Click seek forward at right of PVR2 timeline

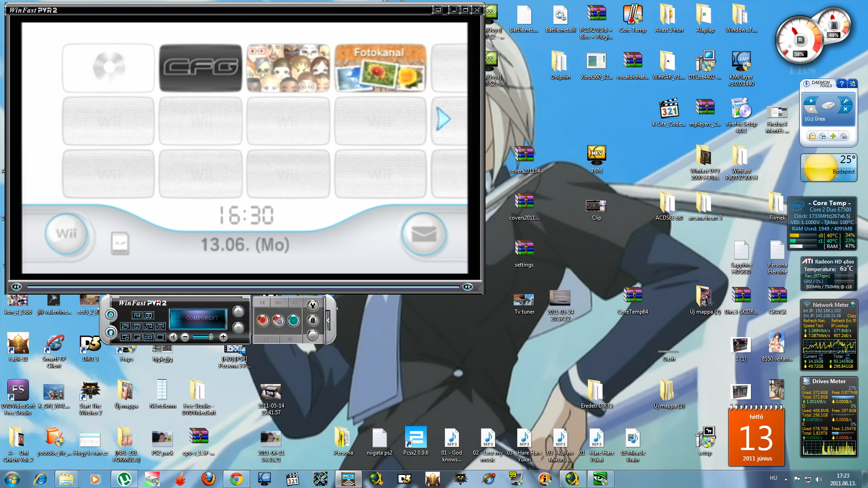coord(467,287)
